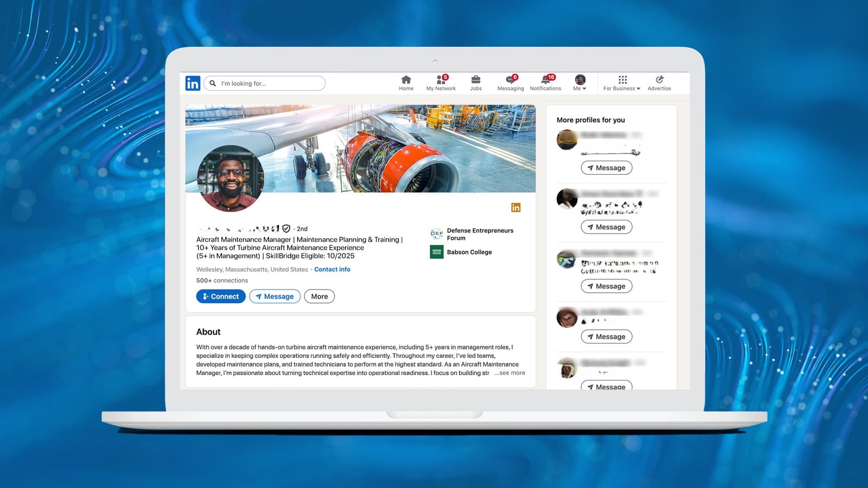Message the first suggested profile

click(x=606, y=168)
